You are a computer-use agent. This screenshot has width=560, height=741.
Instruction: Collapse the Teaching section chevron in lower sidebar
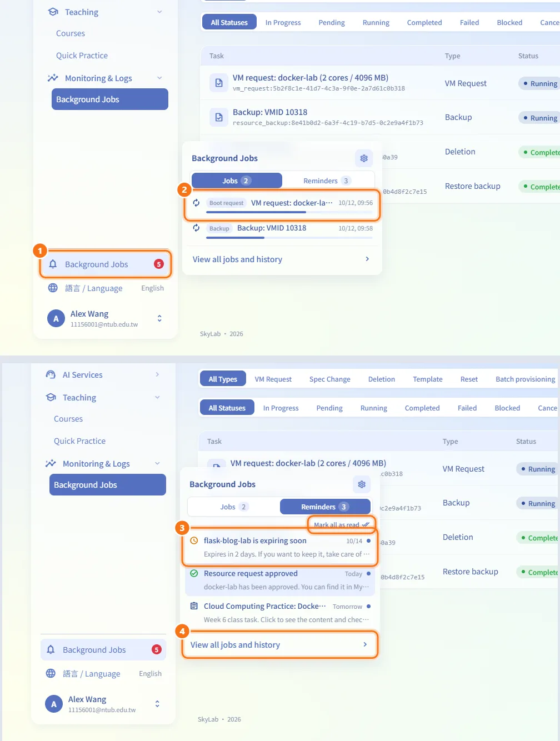point(157,397)
